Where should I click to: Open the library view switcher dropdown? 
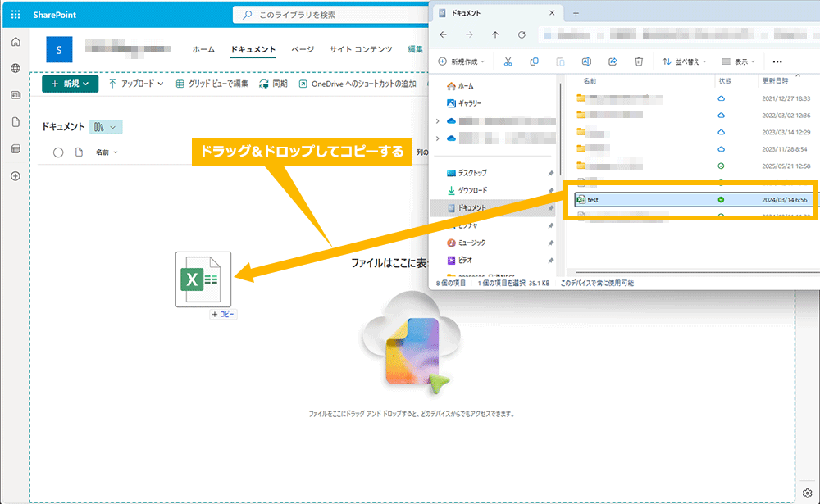coord(106,127)
